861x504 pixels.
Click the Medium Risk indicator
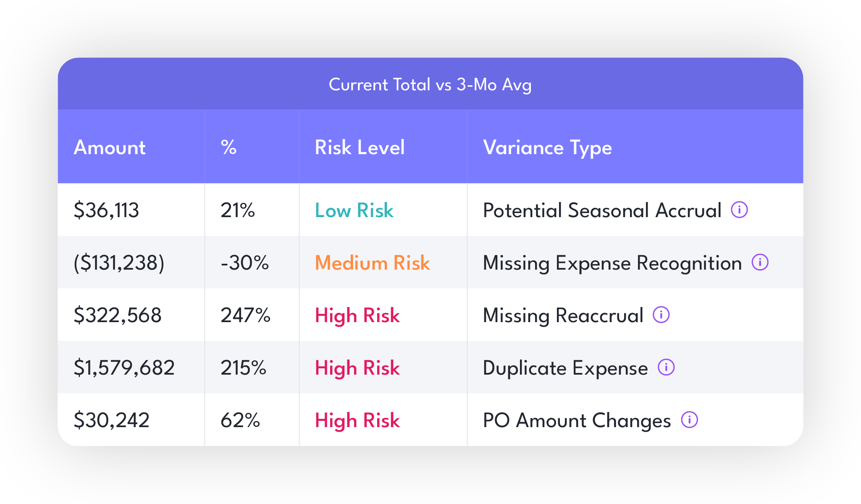coord(372,263)
